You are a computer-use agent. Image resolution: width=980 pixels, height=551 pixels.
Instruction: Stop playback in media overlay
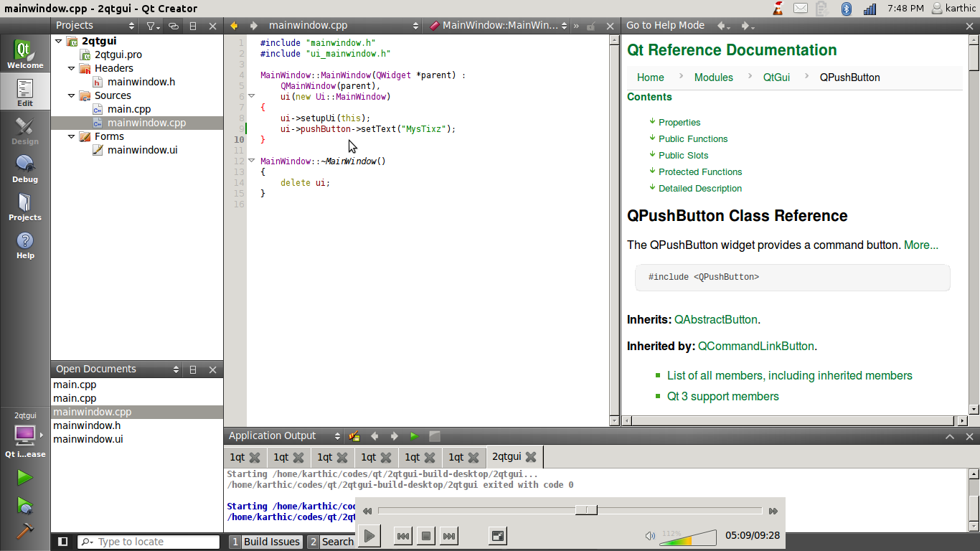pos(425,535)
